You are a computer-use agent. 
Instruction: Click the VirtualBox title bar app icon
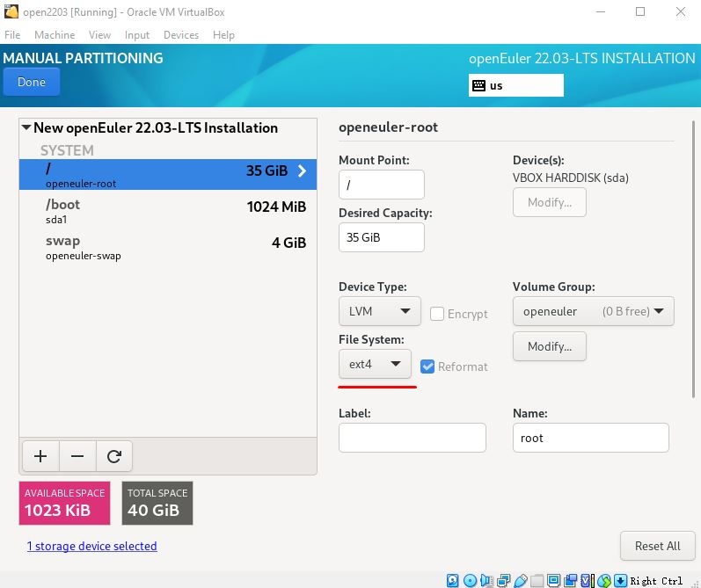pos(11,11)
